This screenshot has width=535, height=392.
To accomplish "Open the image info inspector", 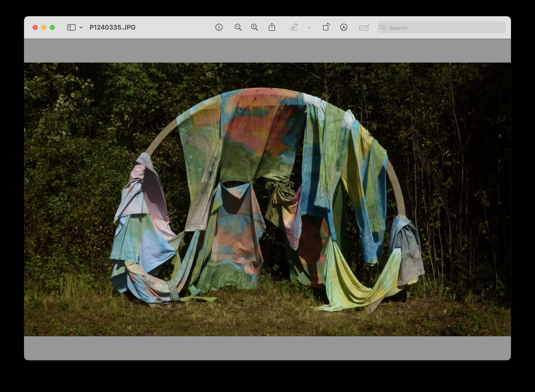I will point(219,27).
